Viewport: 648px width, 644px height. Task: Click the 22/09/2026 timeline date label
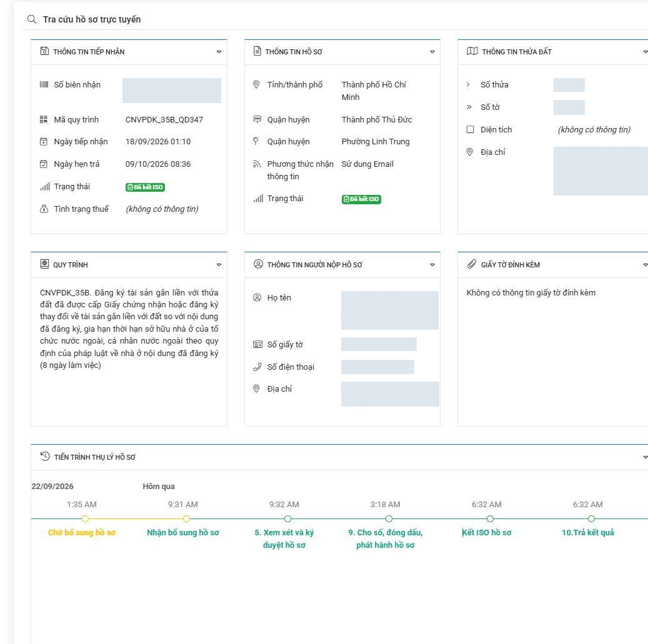pyautogui.click(x=52, y=487)
